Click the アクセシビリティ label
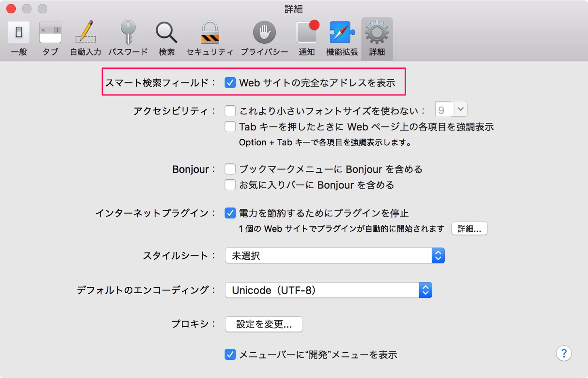This screenshot has width=588, height=378. click(x=174, y=111)
